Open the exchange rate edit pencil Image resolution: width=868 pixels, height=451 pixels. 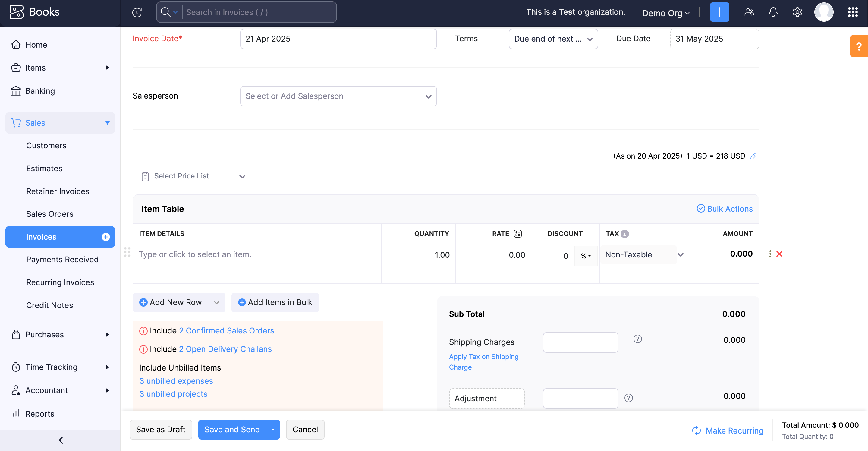[x=754, y=156]
